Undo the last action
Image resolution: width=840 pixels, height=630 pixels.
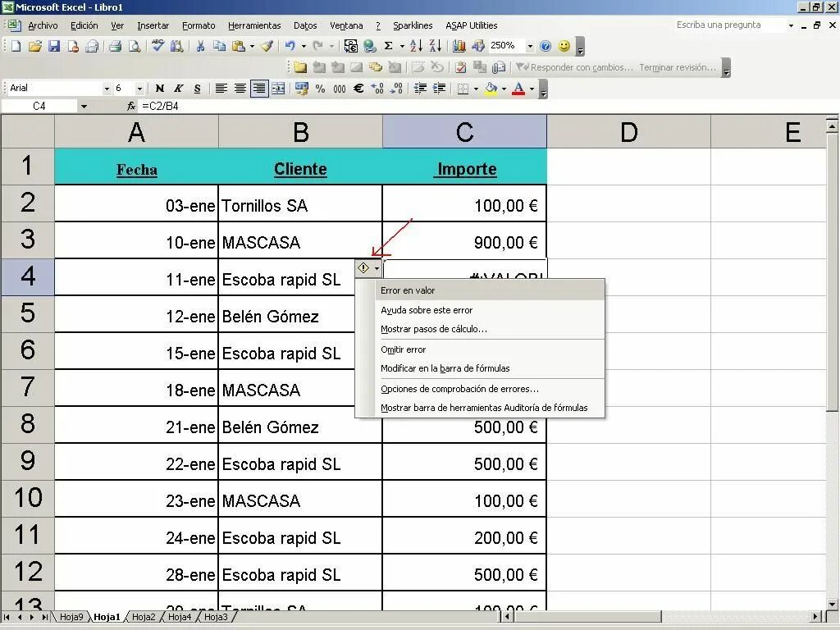tap(290, 46)
